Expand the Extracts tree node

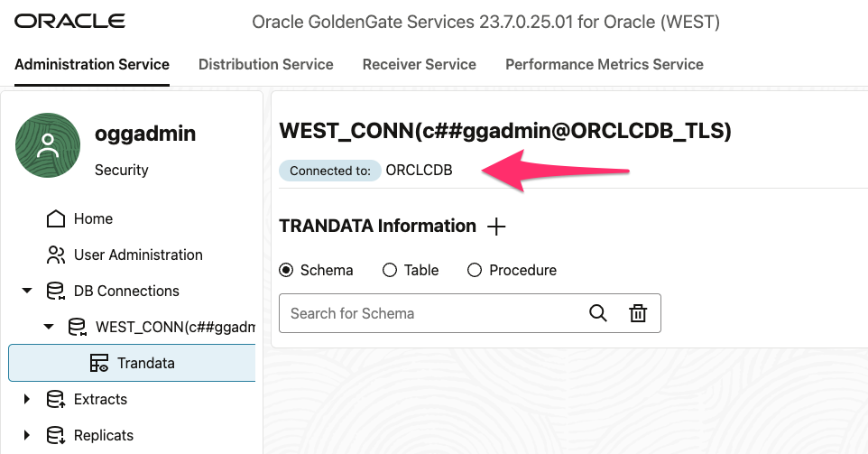27,399
